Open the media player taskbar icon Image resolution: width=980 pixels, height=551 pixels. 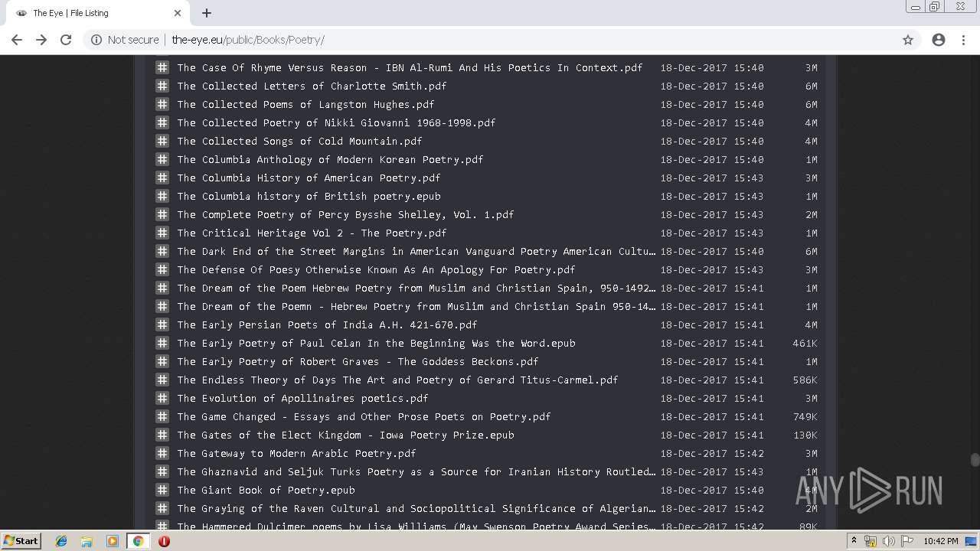[x=112, y=541]
